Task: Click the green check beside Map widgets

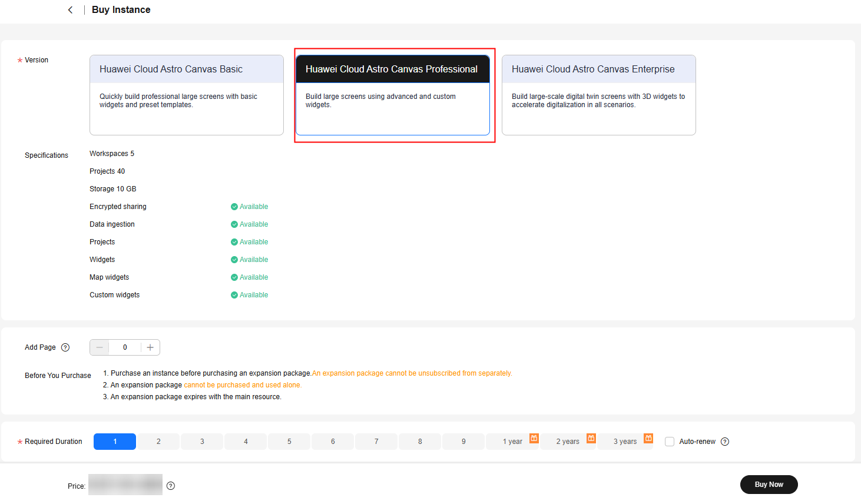Action: (234, 277)
